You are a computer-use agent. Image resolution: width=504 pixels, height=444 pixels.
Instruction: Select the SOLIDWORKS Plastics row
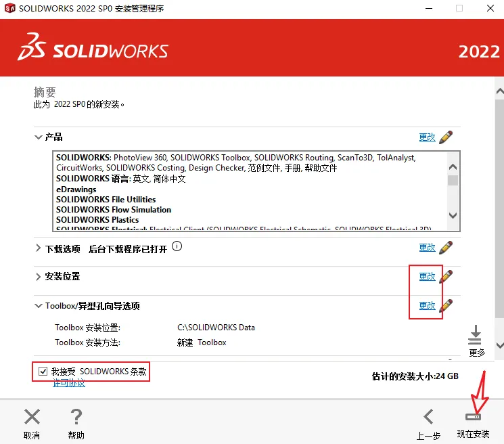[97, 219]
